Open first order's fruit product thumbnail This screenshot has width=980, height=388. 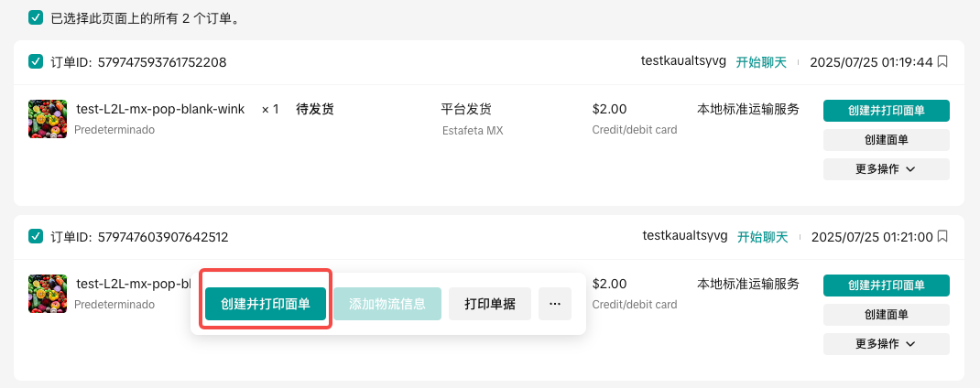[48, 119]
